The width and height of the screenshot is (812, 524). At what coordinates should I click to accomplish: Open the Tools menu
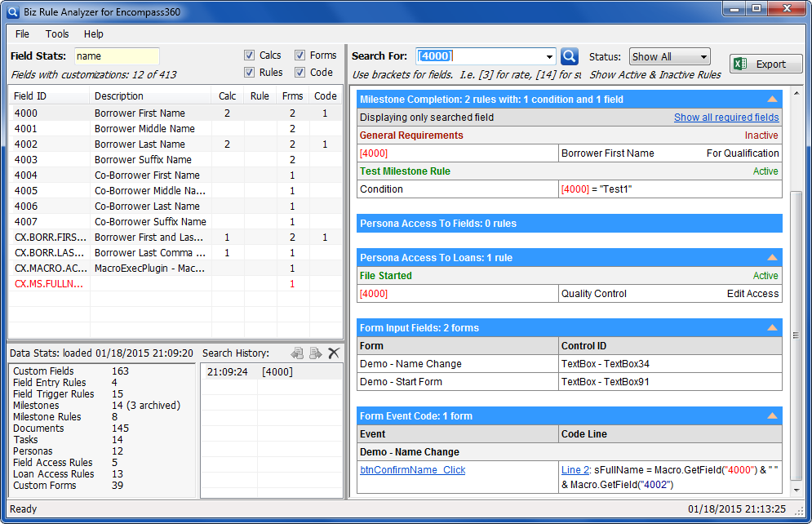pyautogui.click(x=57, y=33)
